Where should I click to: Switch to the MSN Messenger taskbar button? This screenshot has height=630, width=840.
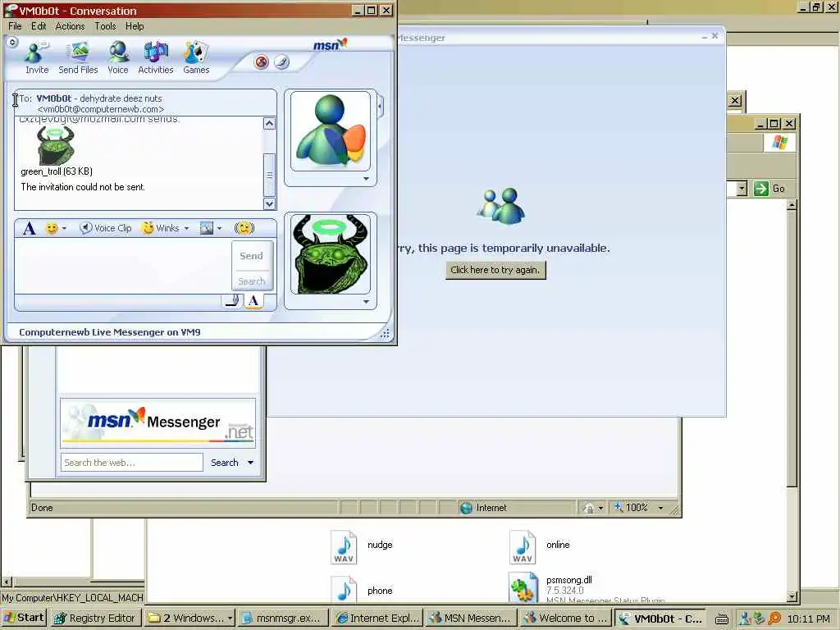[x=471, y=619]
